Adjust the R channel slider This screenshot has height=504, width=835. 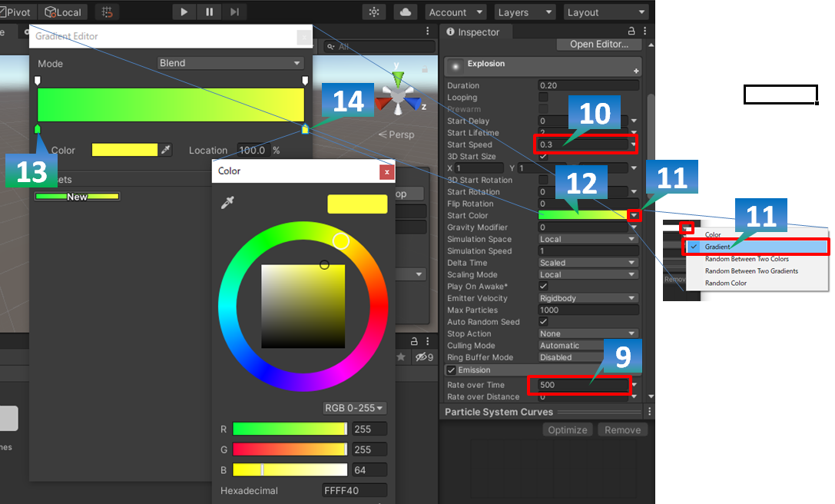pyautogui.click(x=290, y=429)
